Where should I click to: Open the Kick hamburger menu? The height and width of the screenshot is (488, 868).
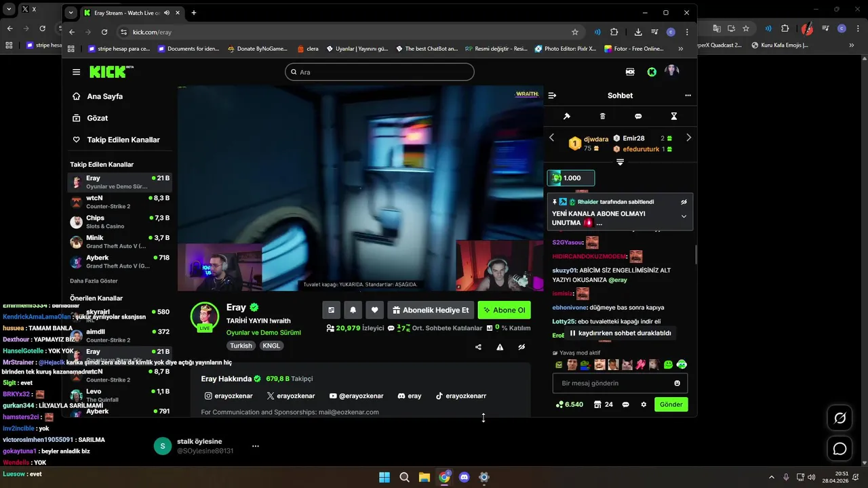[76, 72]
